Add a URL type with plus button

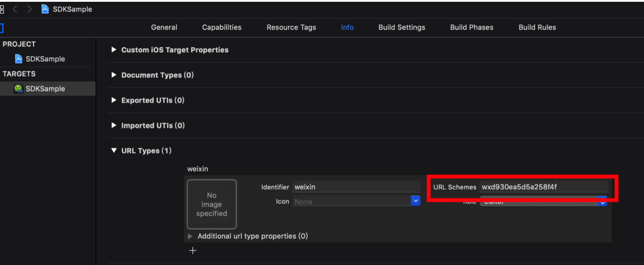click(193, 251)
